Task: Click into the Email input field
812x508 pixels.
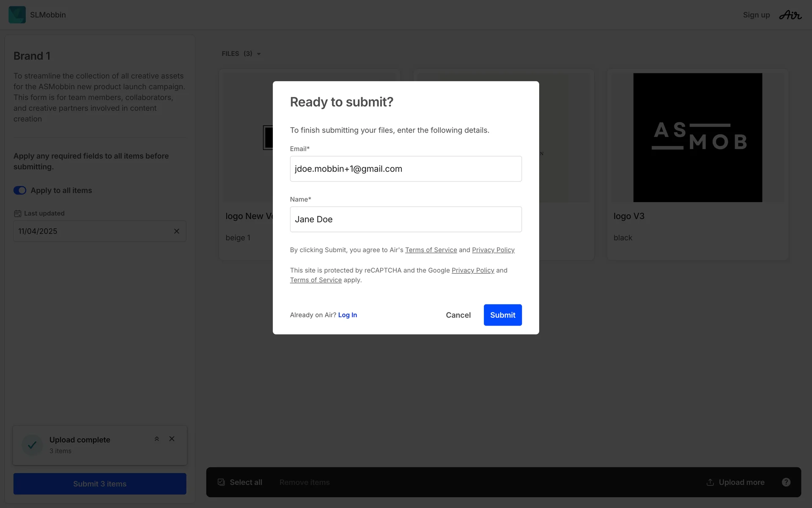Action: [406, 169]
